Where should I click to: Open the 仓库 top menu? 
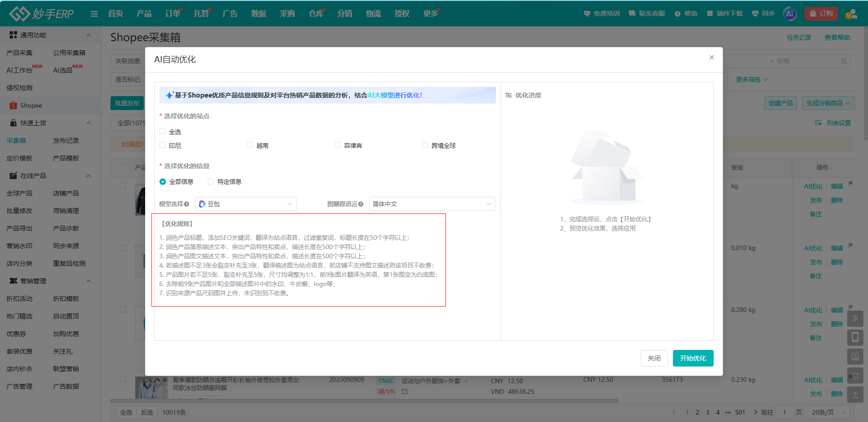click(316, 13)
